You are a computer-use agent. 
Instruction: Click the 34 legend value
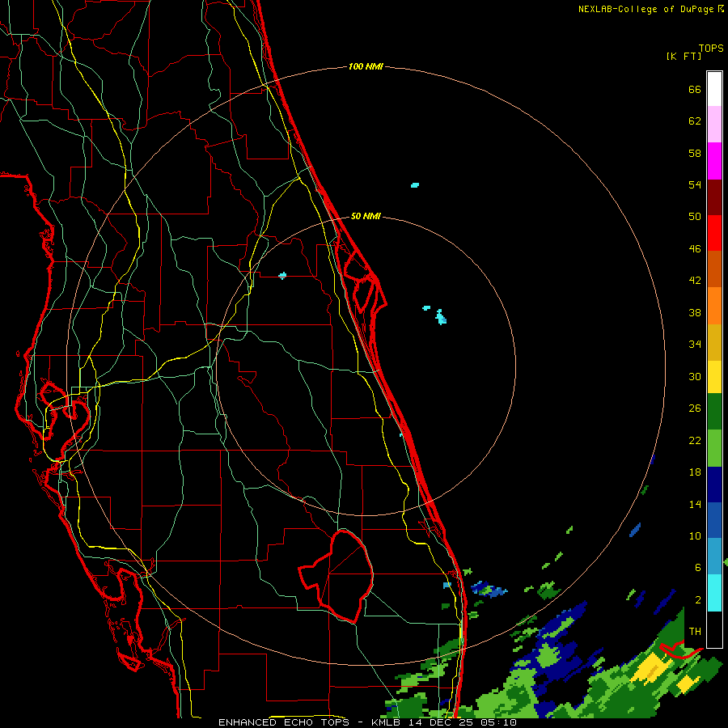click(x=695, y=345)
